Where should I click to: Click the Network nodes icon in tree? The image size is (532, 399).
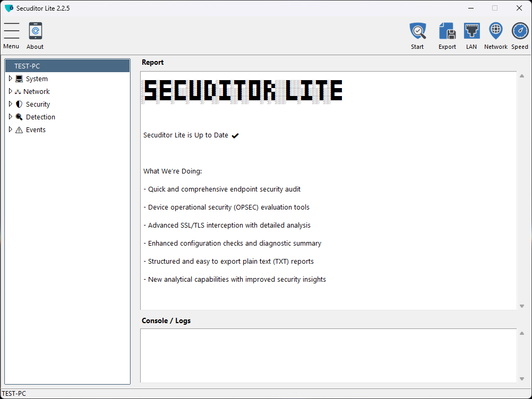click(x=18, y=92)
